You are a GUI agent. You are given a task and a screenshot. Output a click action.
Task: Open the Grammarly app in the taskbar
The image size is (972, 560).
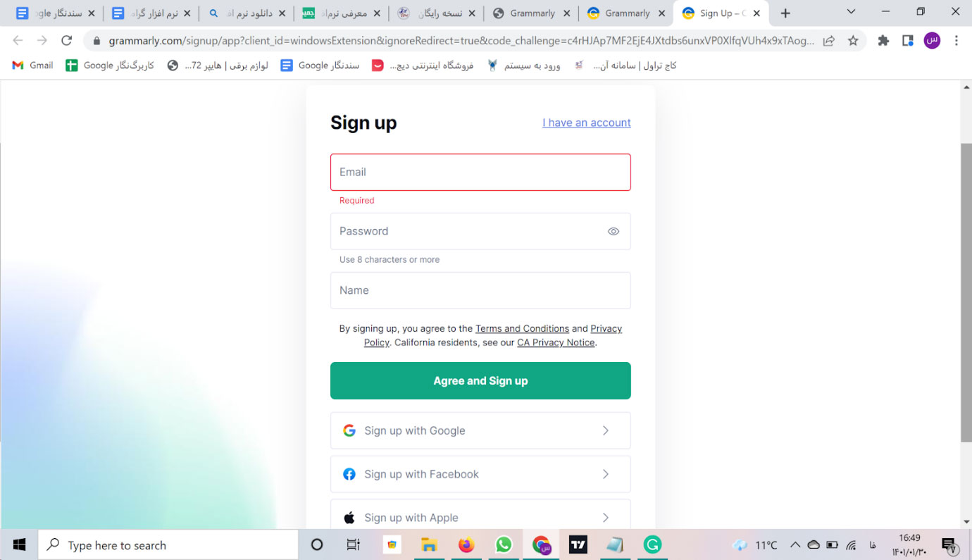coord(652,545)
